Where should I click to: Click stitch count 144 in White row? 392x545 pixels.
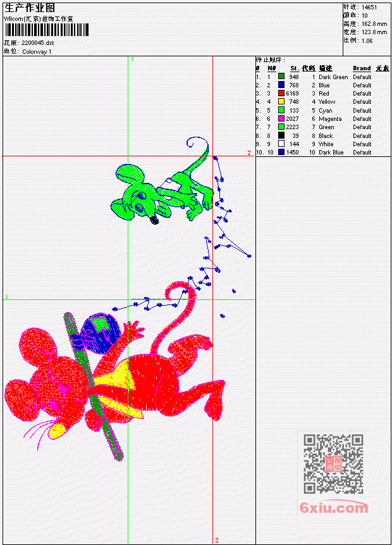[294, 144]
